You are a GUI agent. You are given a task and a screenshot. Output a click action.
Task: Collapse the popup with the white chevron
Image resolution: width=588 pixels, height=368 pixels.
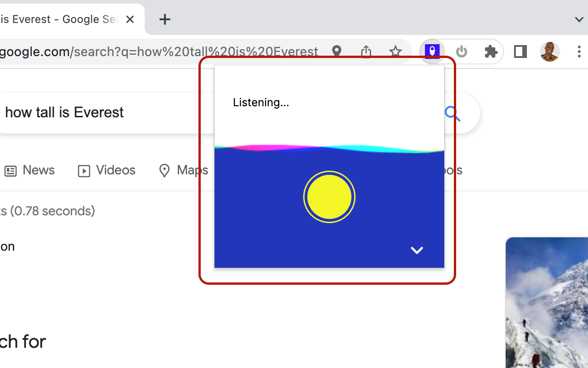[x=417, y=250]
